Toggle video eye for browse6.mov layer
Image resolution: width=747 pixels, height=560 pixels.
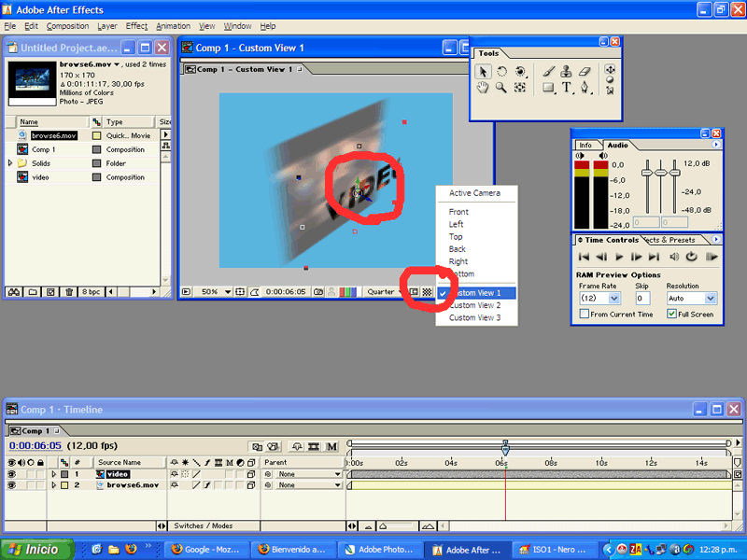click(x=11, y=485)
